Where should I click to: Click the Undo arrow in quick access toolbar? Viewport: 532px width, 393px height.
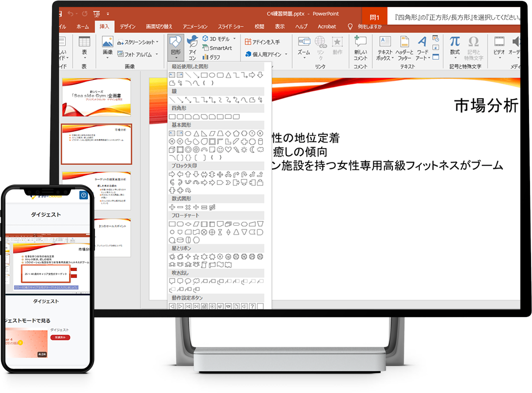(71, 13)
